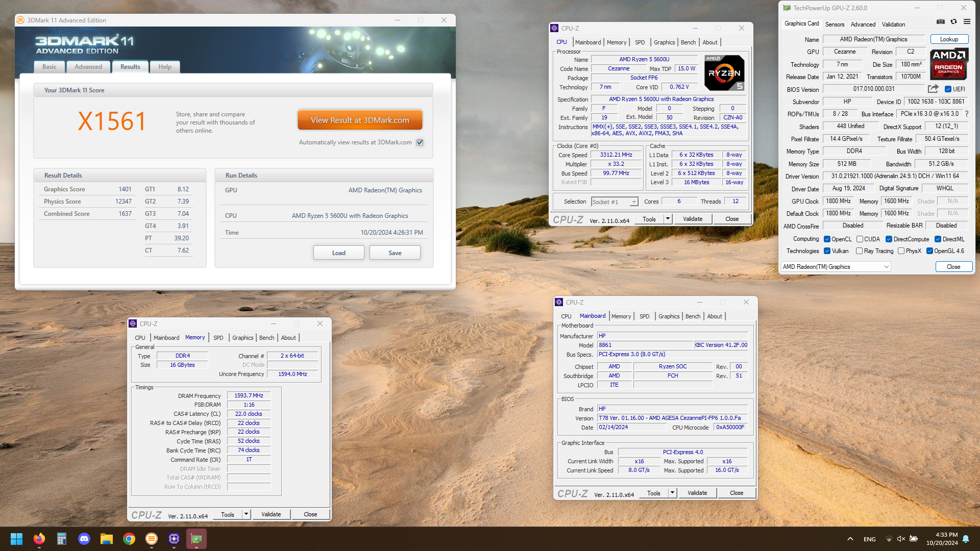Toggle the CUDA checkbox
This screenshot has width=980, height=551.
(860, 239)
